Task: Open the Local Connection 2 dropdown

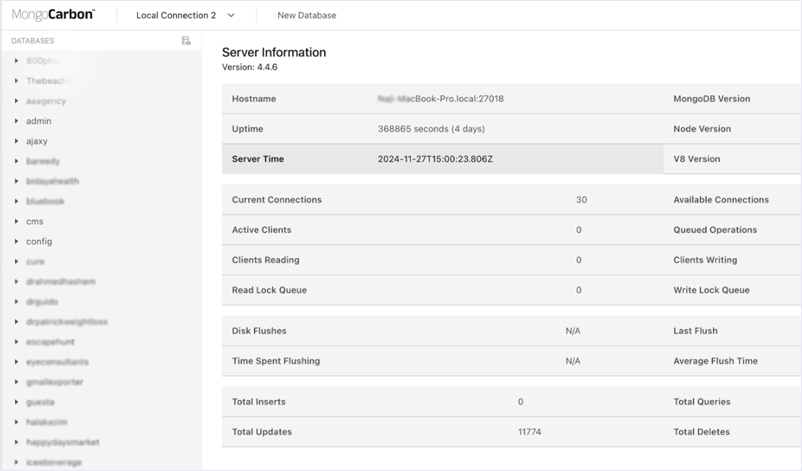Action: coord(185,16)
